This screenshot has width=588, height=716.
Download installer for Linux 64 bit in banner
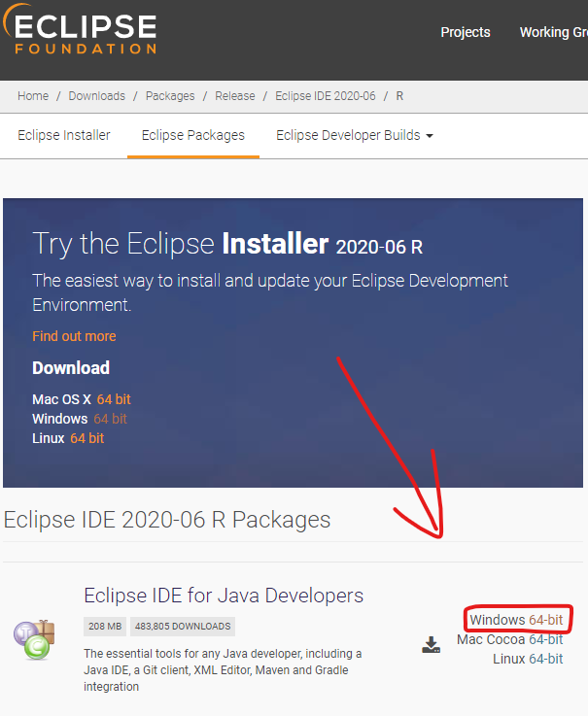pos(87,438)
